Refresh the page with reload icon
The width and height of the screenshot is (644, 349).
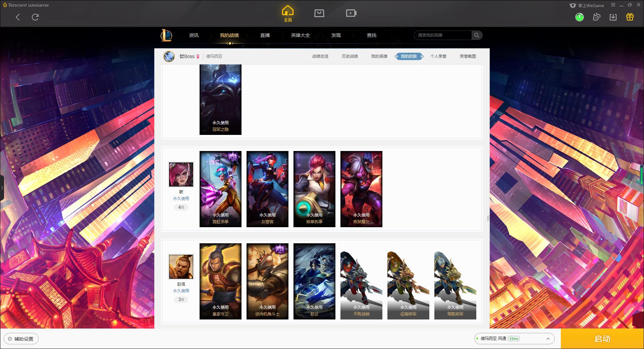pos(35,17)
